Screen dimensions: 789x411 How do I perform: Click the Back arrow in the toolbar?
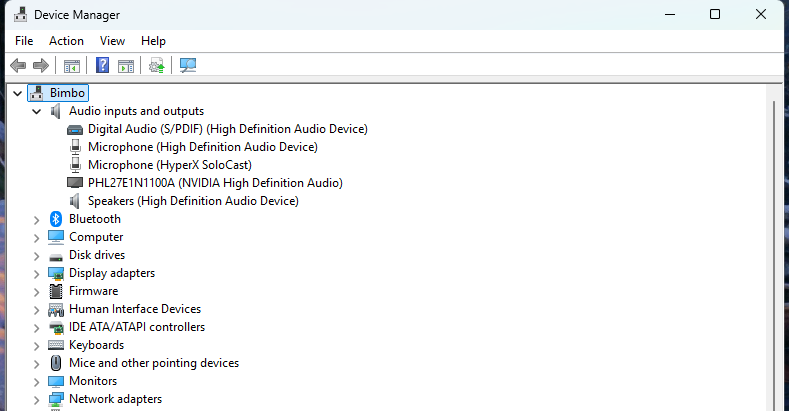point(18,66)
